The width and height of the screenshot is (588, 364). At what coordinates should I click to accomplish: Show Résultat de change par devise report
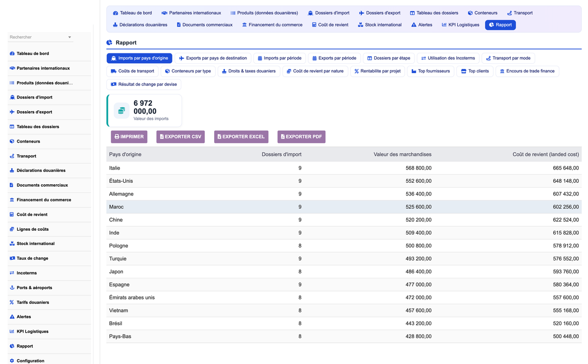(144, 84)
